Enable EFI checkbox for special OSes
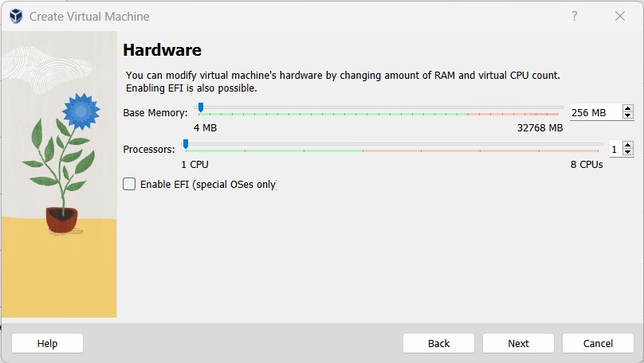The height and width of the screenshot is (363, 644). 129,184
